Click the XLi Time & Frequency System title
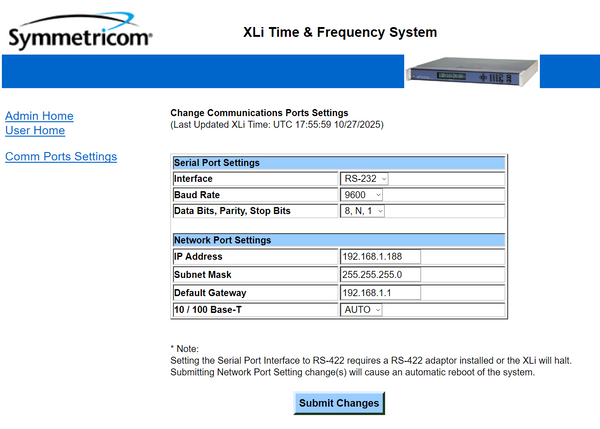600x429 pixels. coord(340,32)
